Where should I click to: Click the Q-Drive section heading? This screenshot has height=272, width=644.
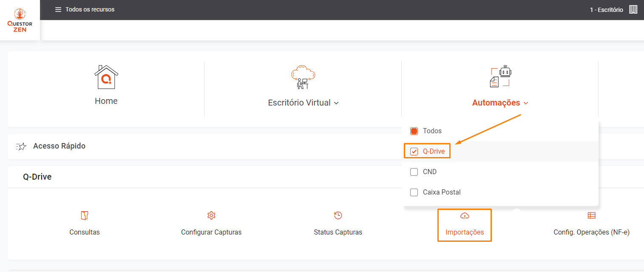pos(37,177)
